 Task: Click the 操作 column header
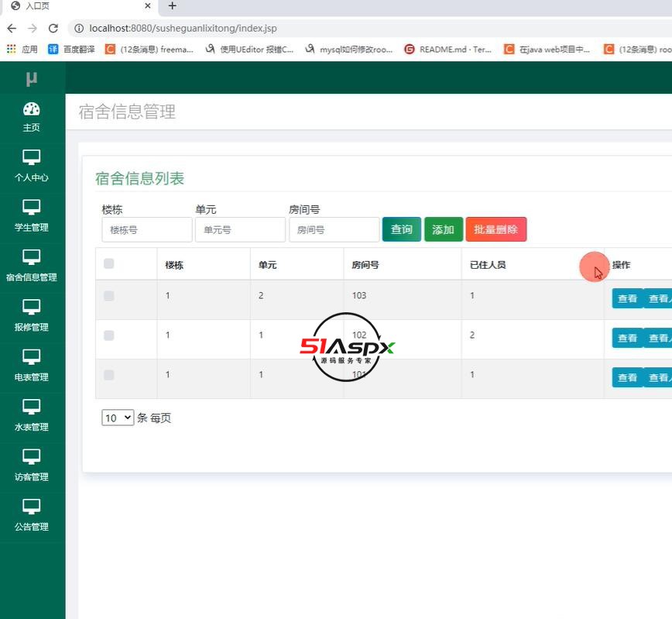pyautogui.click(x=622, y=265)
